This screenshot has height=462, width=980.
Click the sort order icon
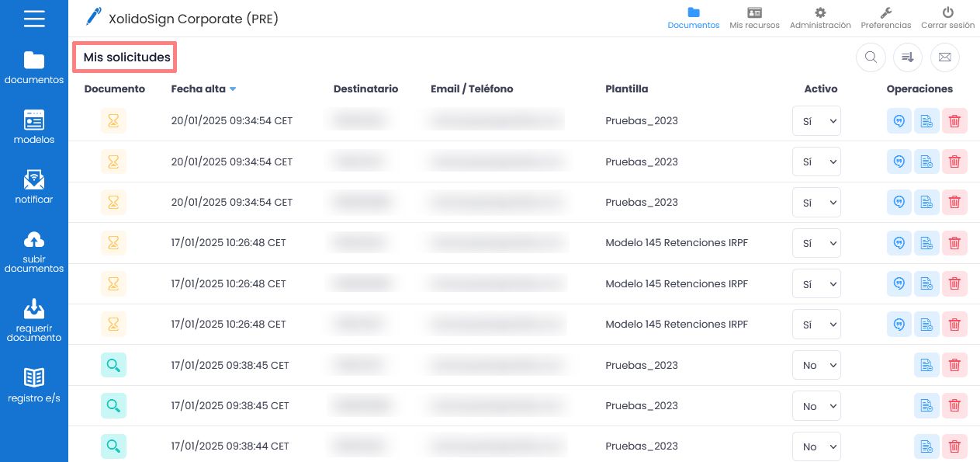[908, 57]
